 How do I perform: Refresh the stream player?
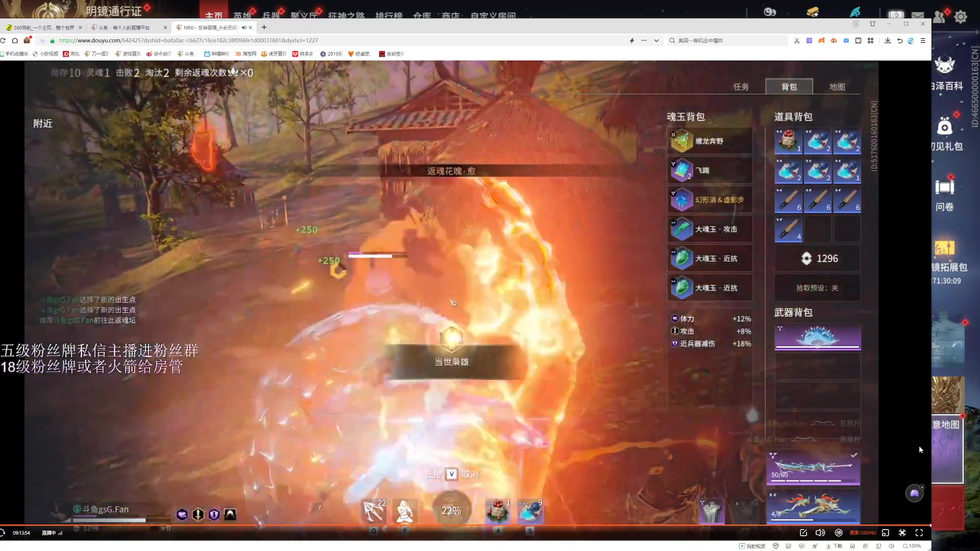[x=3, y=533]
